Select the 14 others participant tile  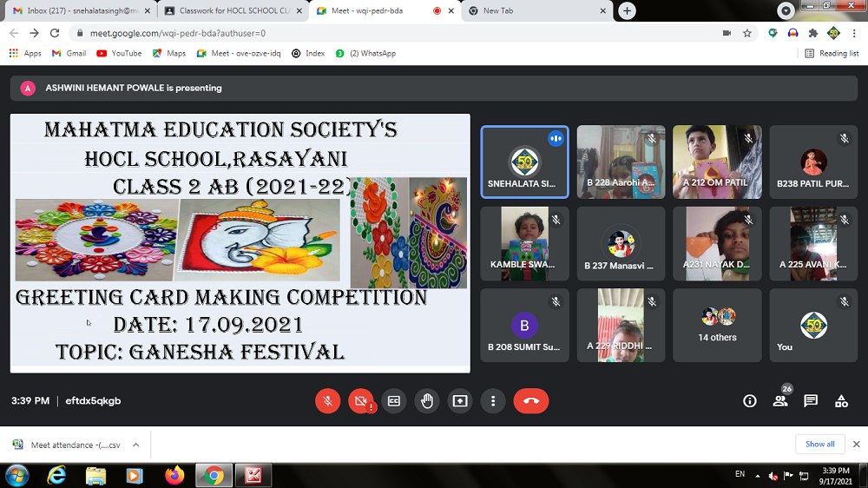[x=717, y=325]
